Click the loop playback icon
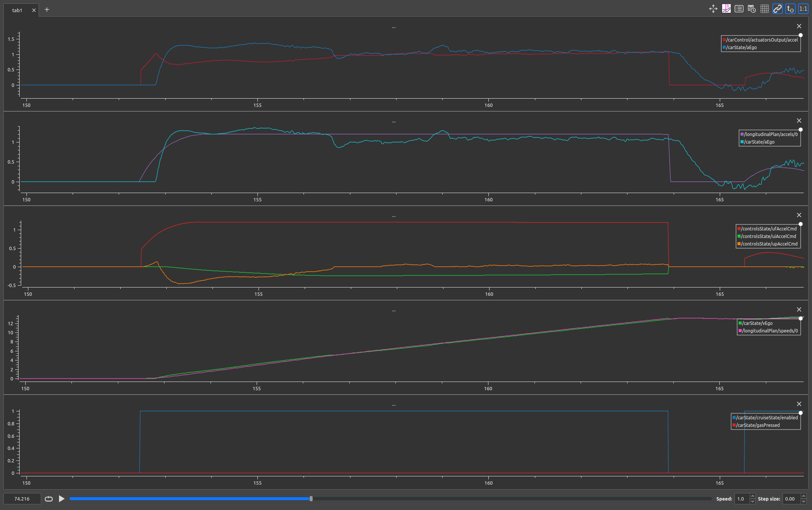Screen dimensions: 812x510 49,499
